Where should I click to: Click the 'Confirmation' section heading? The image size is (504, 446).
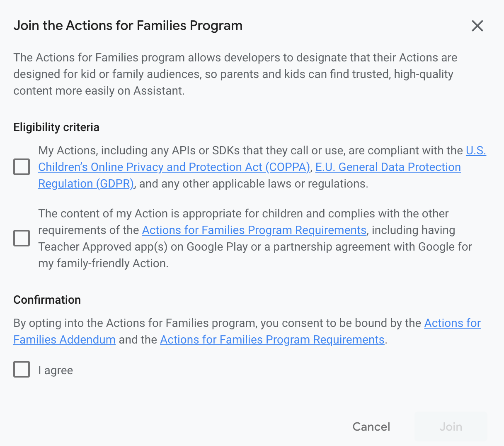click(47, 300)
